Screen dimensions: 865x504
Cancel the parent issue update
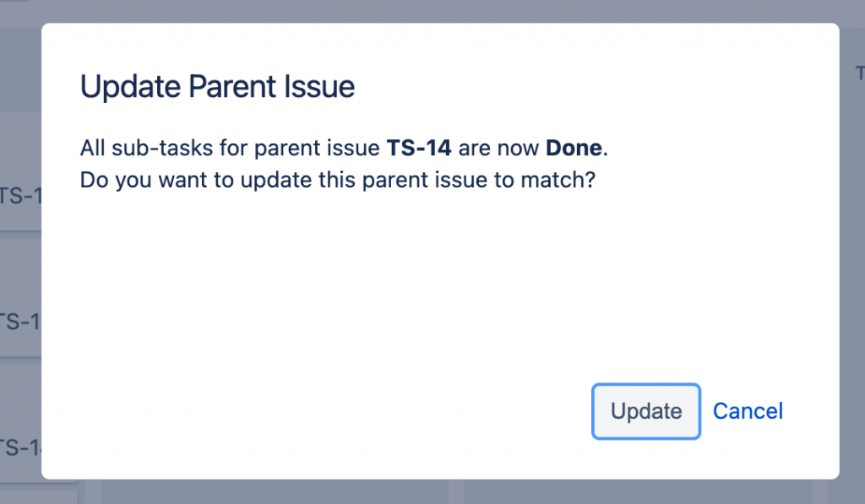(748, 411)
